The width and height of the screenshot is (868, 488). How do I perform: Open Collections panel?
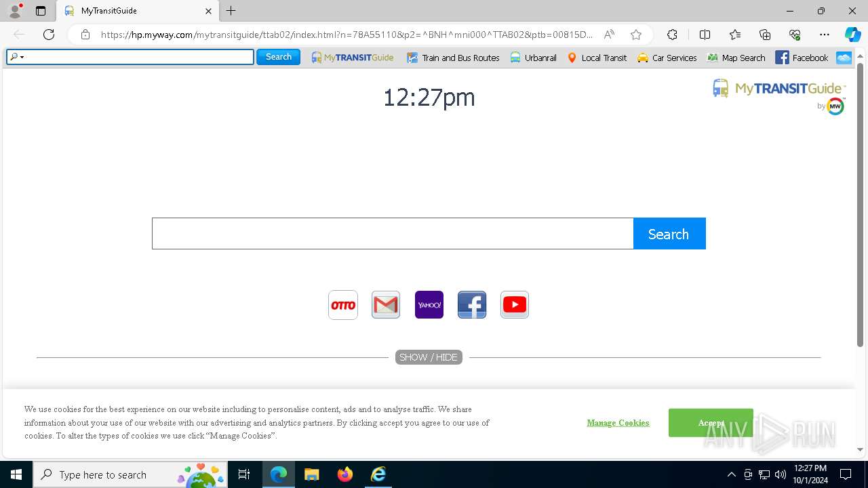pyautogui.click(x=765, y=35)
